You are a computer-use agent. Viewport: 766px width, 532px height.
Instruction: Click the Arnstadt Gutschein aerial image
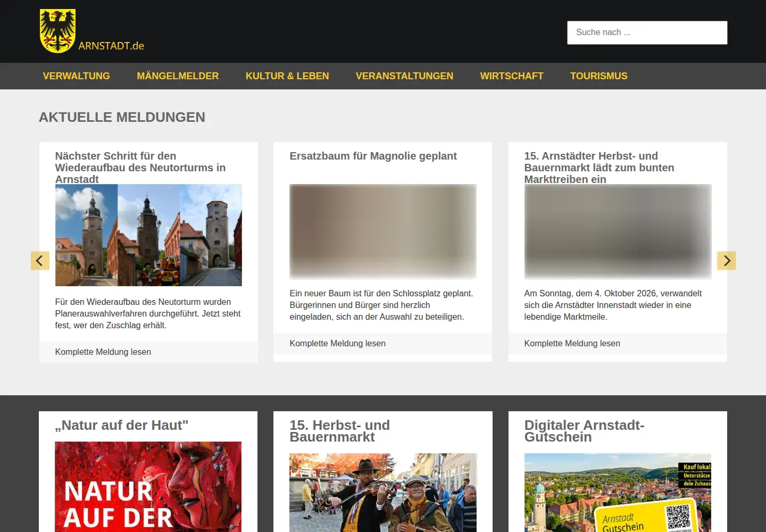coord(618,493)
